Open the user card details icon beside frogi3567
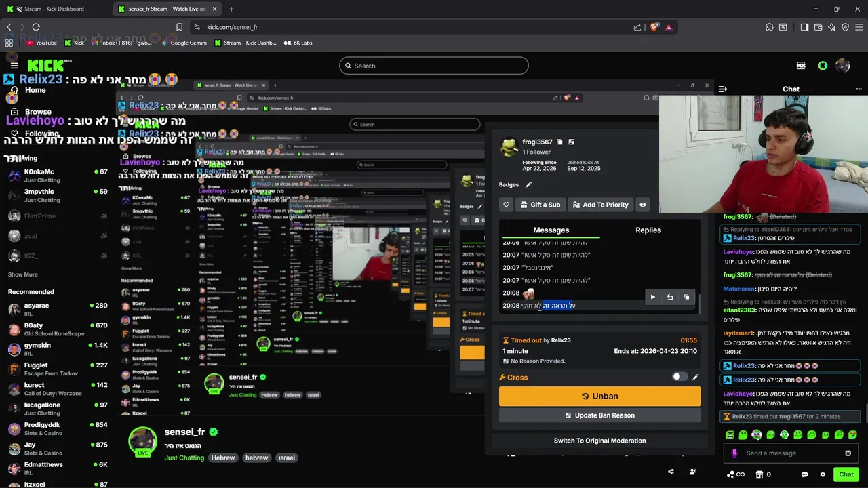Image resolution: width=868 pixels, height=488 pixels. pyautogui.click(x=572, y=142)
